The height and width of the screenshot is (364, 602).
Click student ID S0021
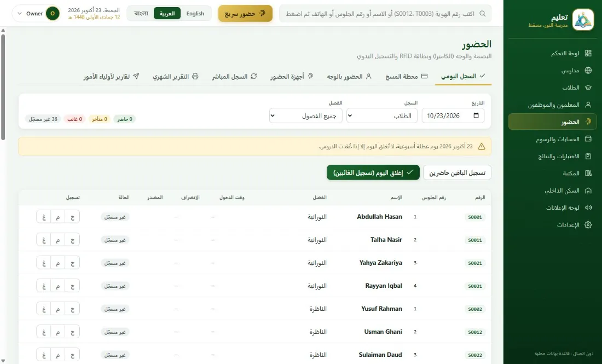click(475, 263)
